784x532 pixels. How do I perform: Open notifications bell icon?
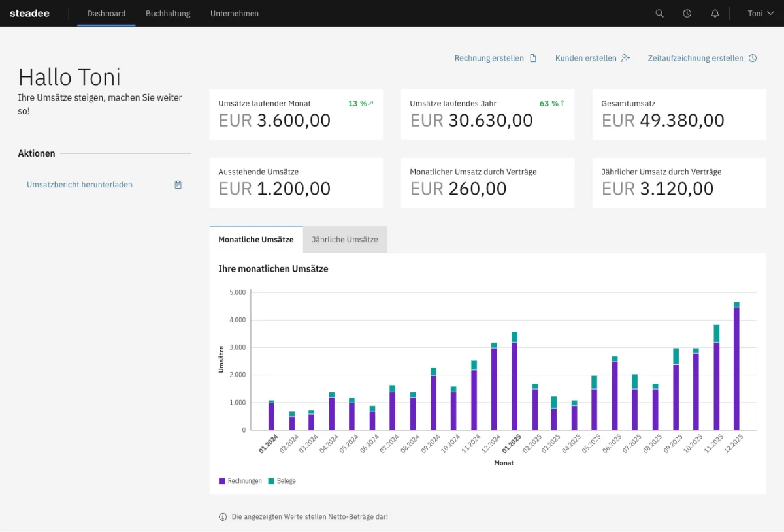(715, 14)
